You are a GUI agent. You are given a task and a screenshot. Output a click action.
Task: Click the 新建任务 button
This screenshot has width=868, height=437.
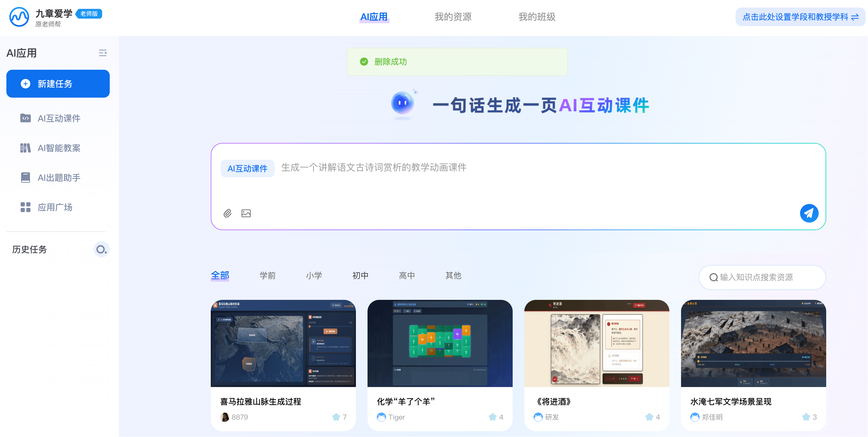pos(58,84)
